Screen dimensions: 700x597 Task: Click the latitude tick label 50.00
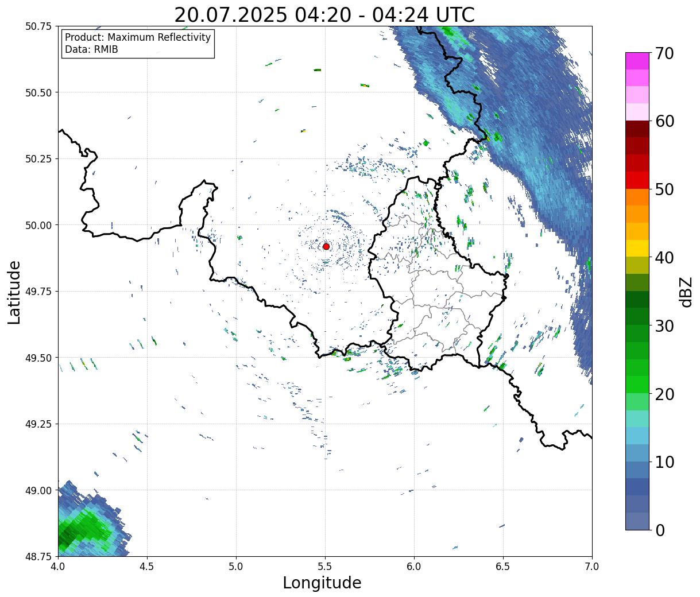tap(38, 225)
